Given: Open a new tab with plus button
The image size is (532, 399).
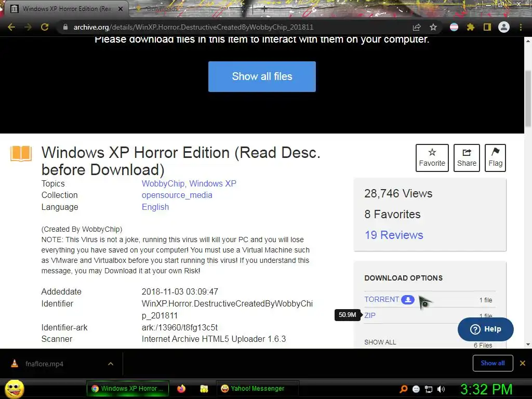Looking at the screenshot, I should click(264, 9).
